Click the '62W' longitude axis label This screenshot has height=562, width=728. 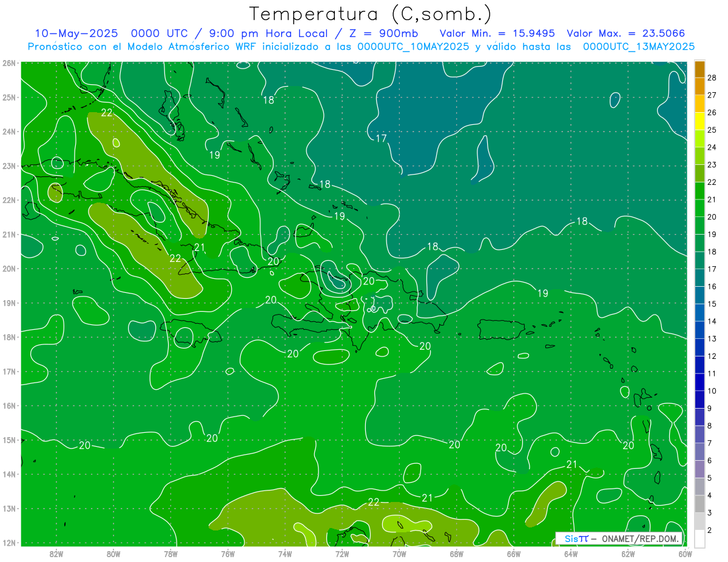click(627, 554)
